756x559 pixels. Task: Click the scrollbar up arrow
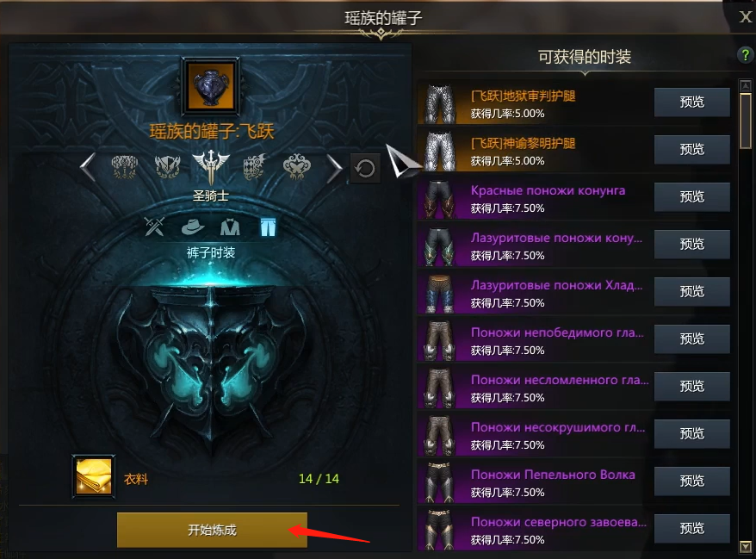[x=746, y=86]
